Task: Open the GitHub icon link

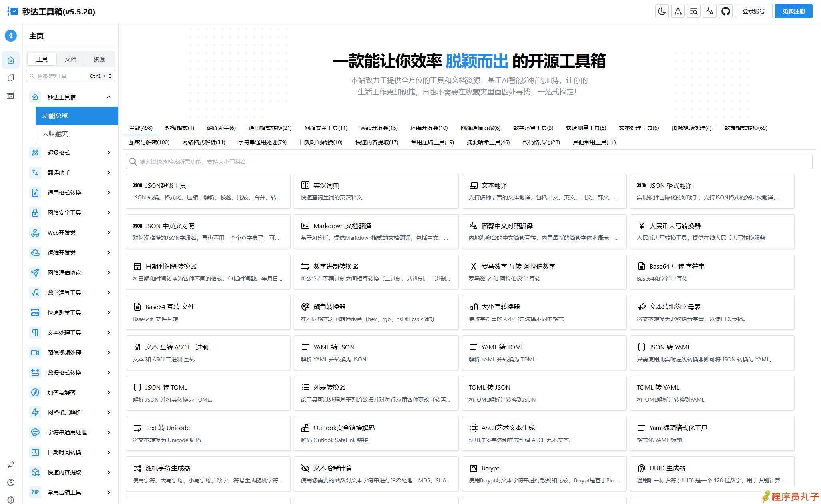Action: click(726, 11)
